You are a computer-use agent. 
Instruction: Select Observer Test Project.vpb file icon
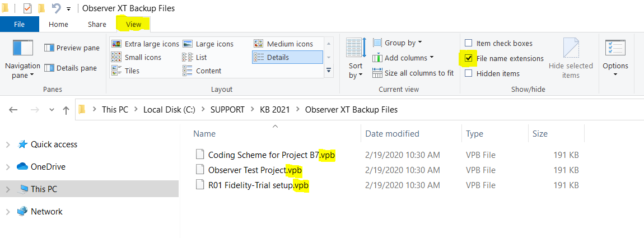tap(199, 170)
